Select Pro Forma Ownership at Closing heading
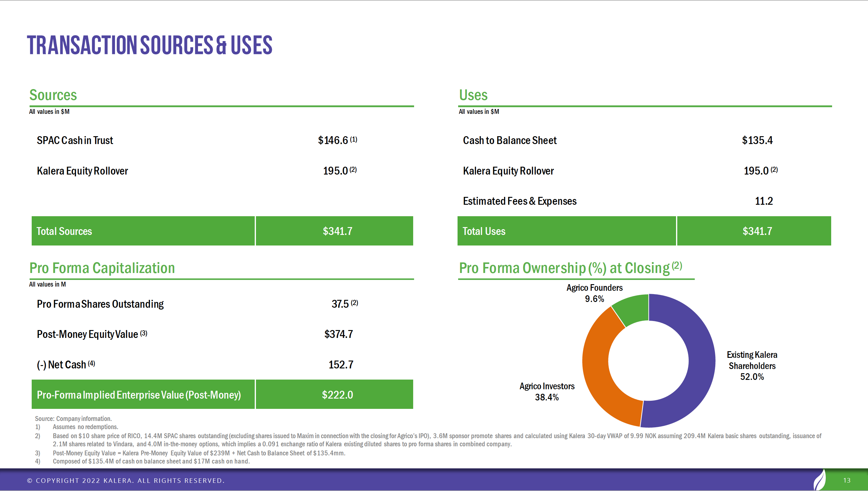The image size is (868, 491). tap(570, 268)
